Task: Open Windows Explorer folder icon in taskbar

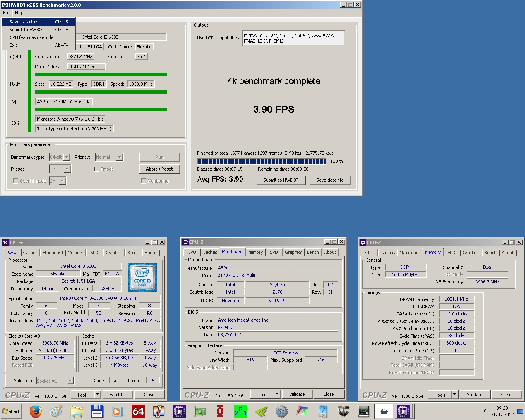Action: tap(76, 411)
